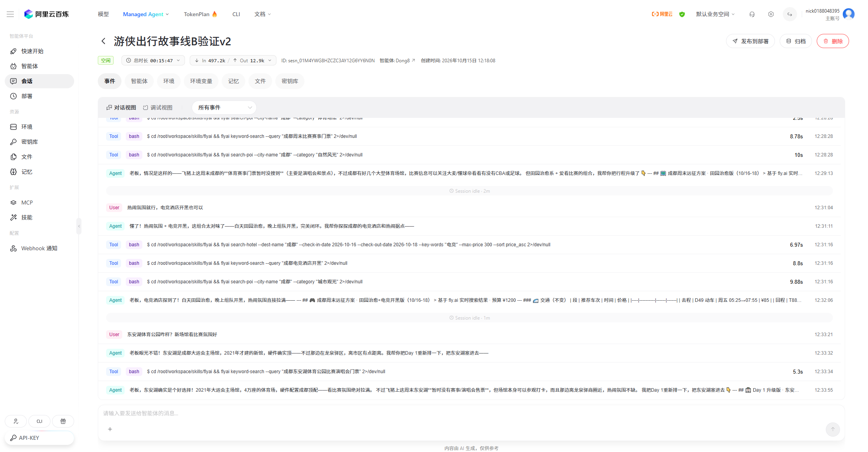
Task: Select the User message 热闹氛围就行
Action: pos(469,208)
